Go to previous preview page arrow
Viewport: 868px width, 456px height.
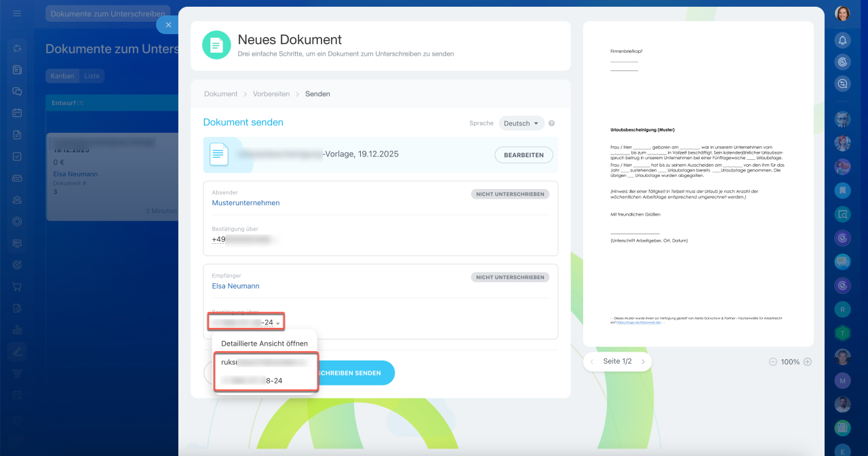pos(593,362)
